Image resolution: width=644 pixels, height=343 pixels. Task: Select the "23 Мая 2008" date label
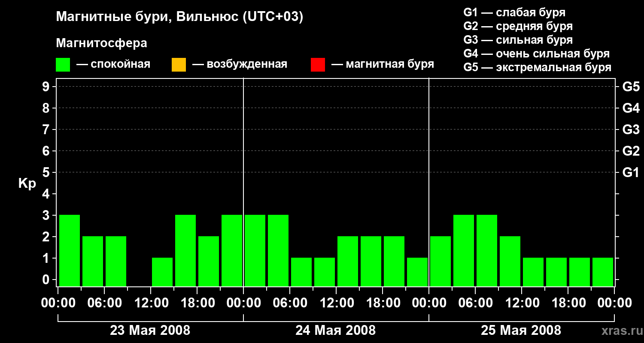150,331
